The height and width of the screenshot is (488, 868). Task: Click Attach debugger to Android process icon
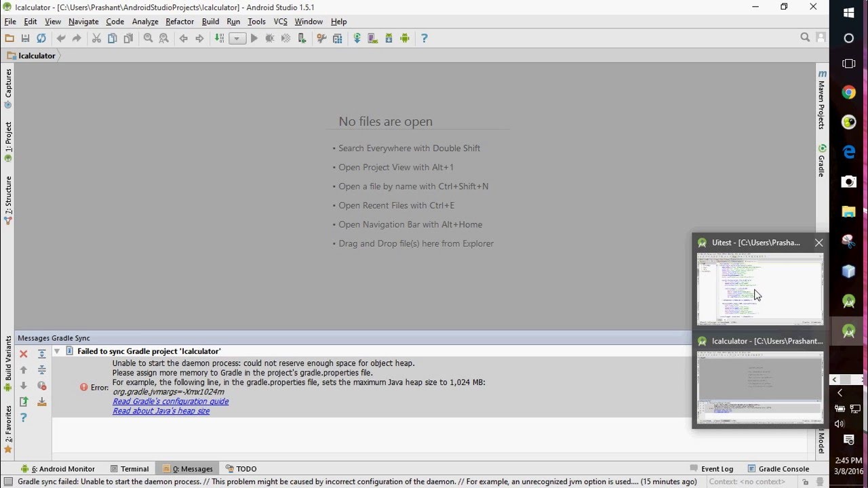click(x=302, y=39)
